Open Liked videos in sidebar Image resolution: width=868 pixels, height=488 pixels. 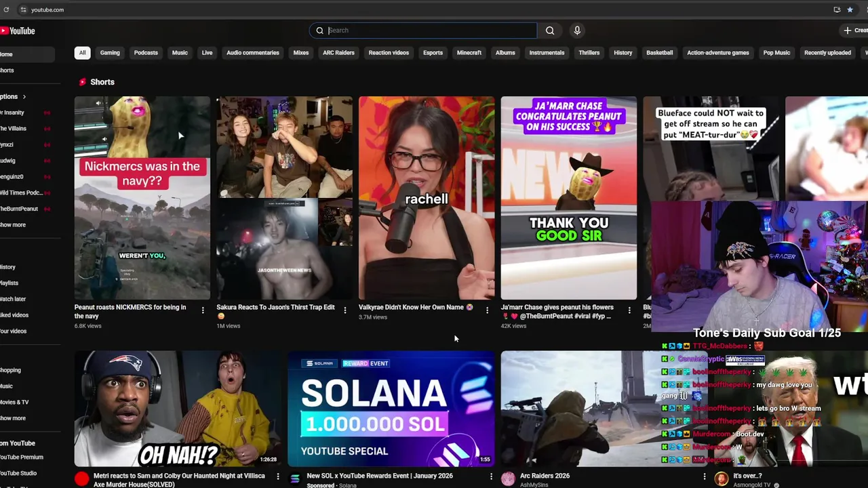14,315
